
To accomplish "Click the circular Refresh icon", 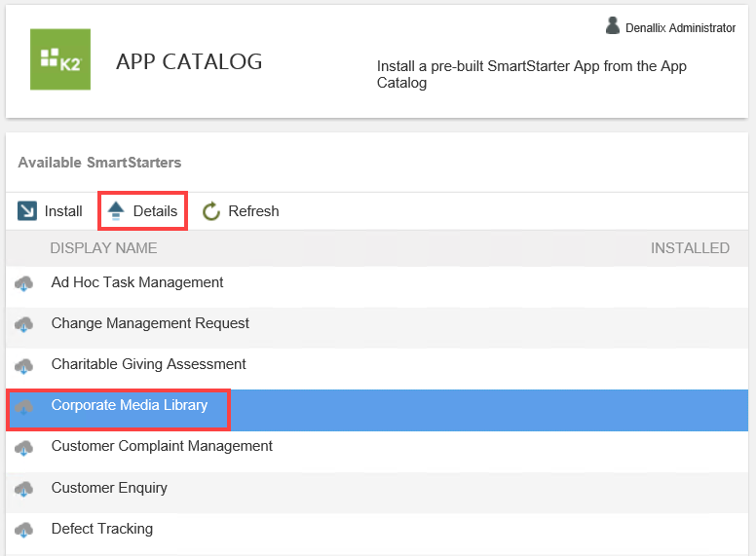I will tap(211, 211).
